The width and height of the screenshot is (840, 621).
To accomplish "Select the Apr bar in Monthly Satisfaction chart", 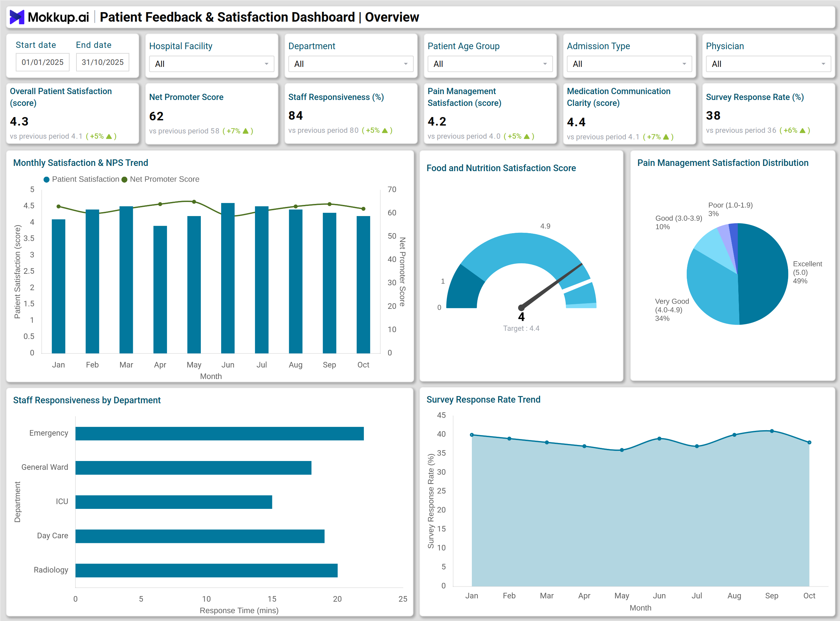I will point(160,290).
